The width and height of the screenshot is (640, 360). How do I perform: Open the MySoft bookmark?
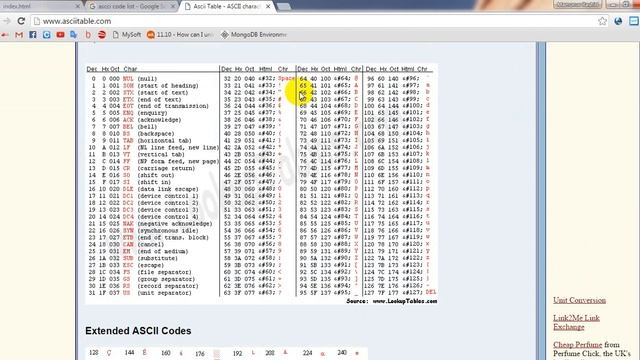127,35
